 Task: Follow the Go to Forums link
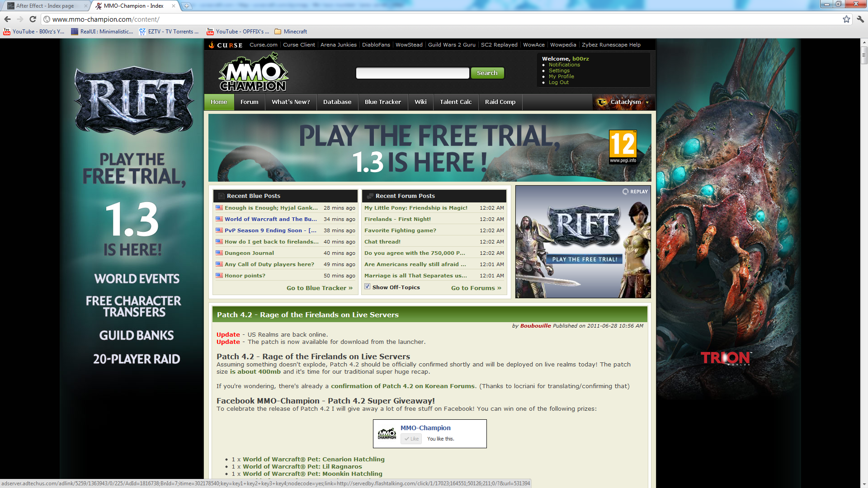(476, 288)
